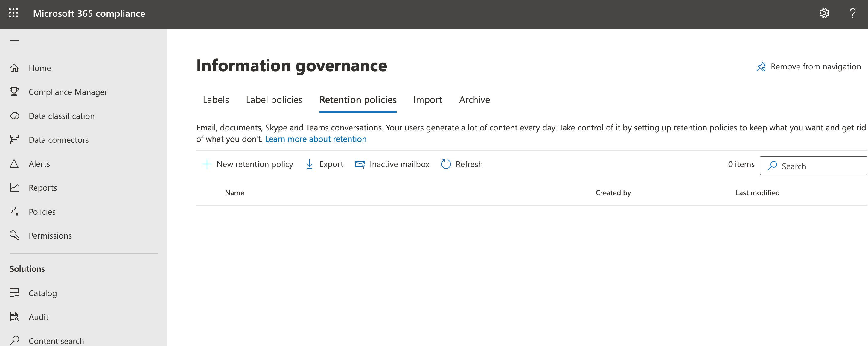Open the Policies navigation item
This screenshot has height=346, width=868.
pos(42,211)
